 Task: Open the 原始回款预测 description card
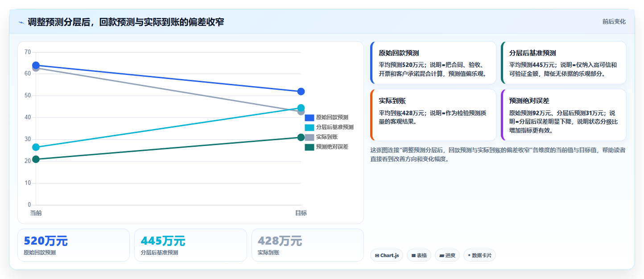[x=433, y=62]
